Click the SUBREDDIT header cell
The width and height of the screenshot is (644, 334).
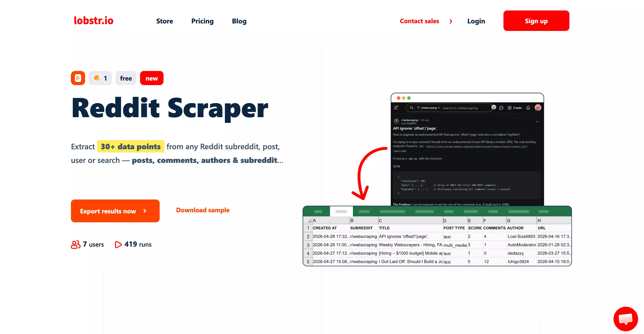point(364,228)
